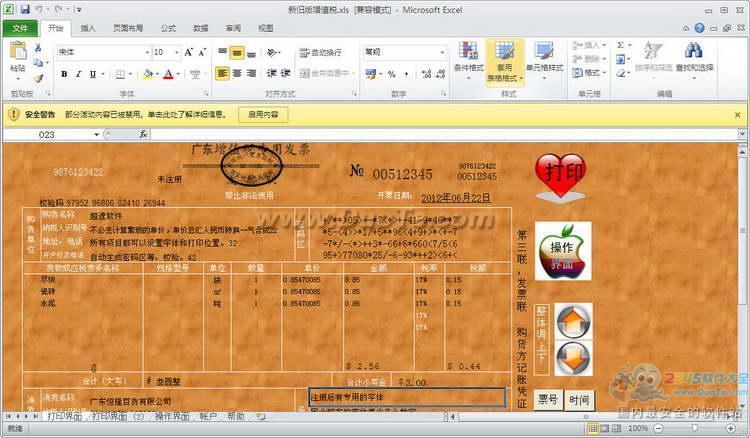Click the decrease indent icon
Viewport: 750px width, 438px height.
pyautogui.click(x=271, y=74)
